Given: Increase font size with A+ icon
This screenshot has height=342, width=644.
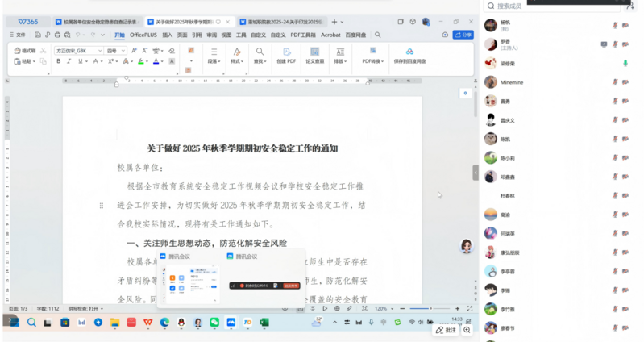Looking at the screenshot, I should point(134,51).
